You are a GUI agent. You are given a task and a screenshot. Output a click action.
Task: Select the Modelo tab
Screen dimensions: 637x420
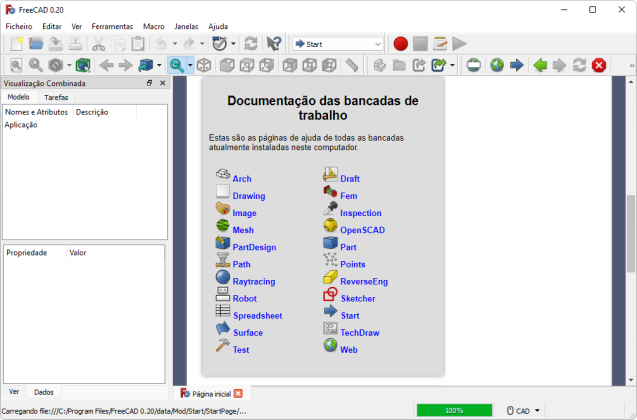point(18,97)
